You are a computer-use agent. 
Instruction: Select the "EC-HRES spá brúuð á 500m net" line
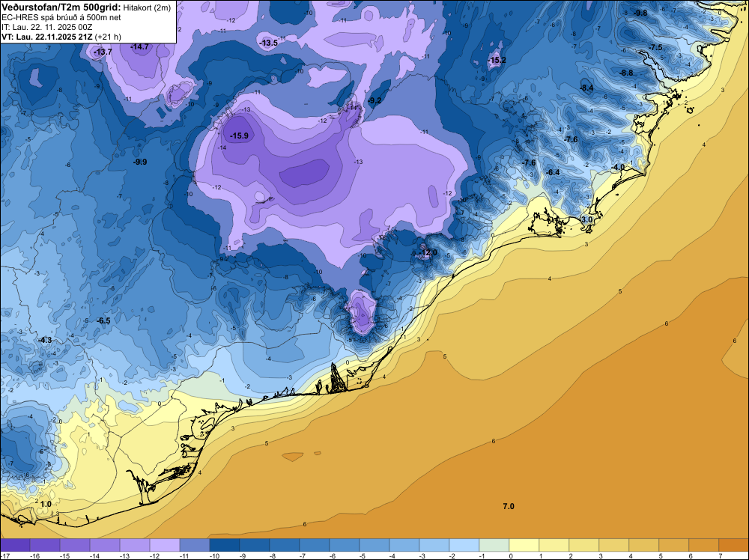coord(61,18)
